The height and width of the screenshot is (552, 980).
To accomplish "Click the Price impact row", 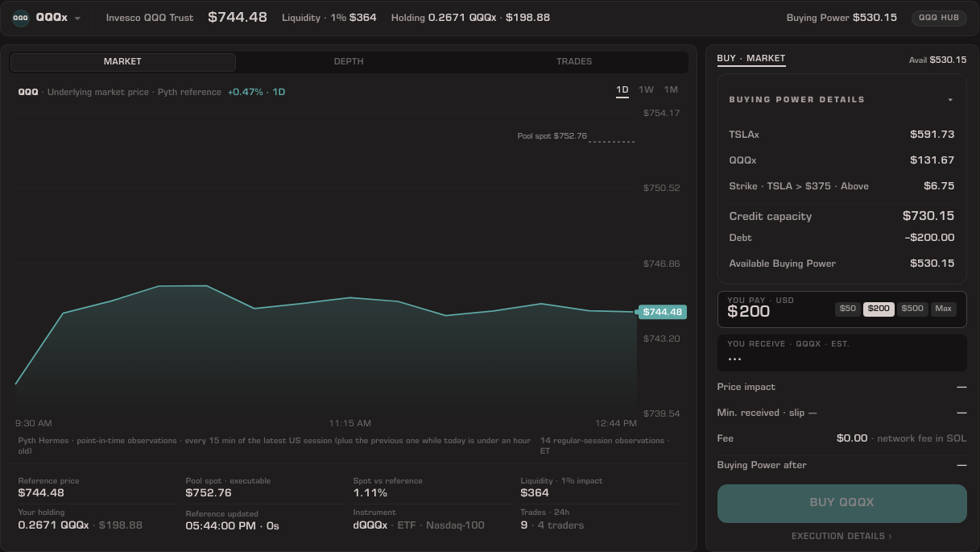I will pos(841,387).
